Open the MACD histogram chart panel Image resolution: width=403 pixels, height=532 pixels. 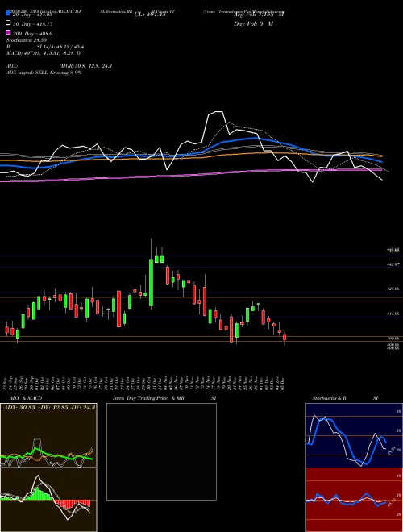(x=48, y=500)
